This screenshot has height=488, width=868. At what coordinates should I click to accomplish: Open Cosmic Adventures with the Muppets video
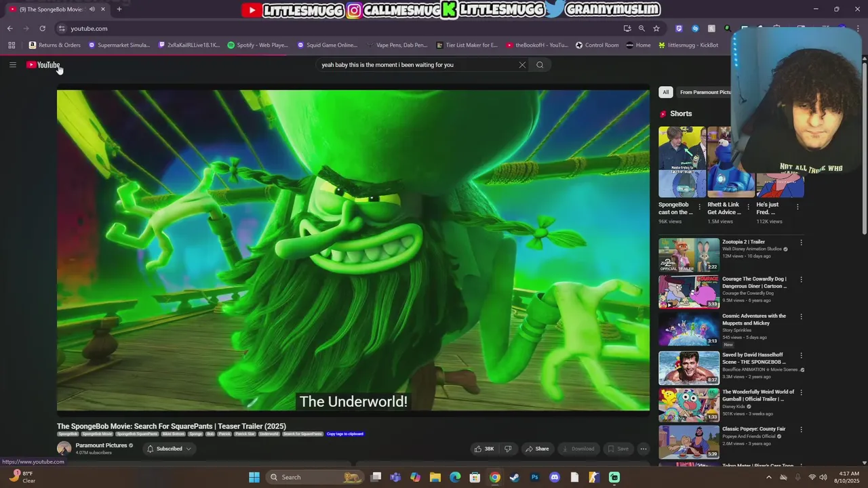tap(689, 329)
